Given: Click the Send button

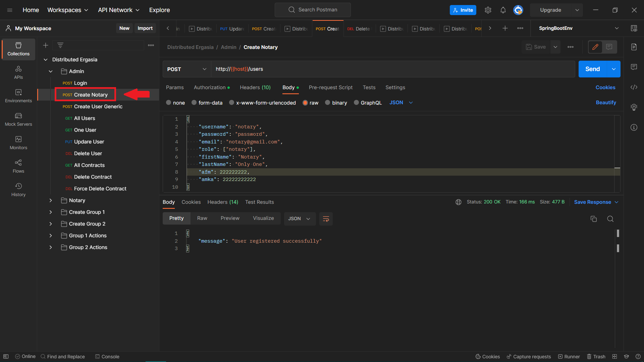Looking at the screenshot, I should click(x=592, y=69).
